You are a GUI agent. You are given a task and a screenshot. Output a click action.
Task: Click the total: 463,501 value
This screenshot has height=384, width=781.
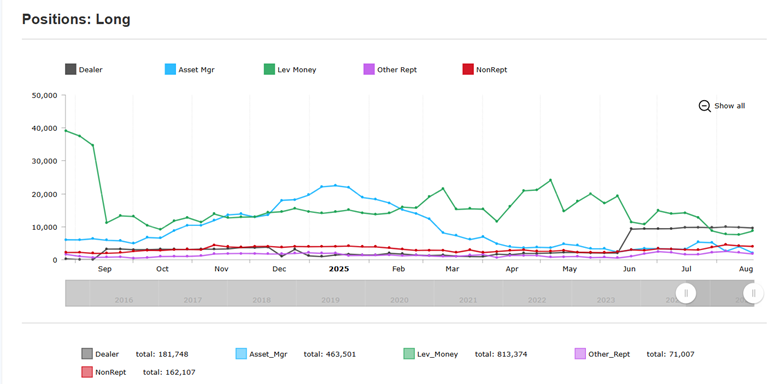330,354
